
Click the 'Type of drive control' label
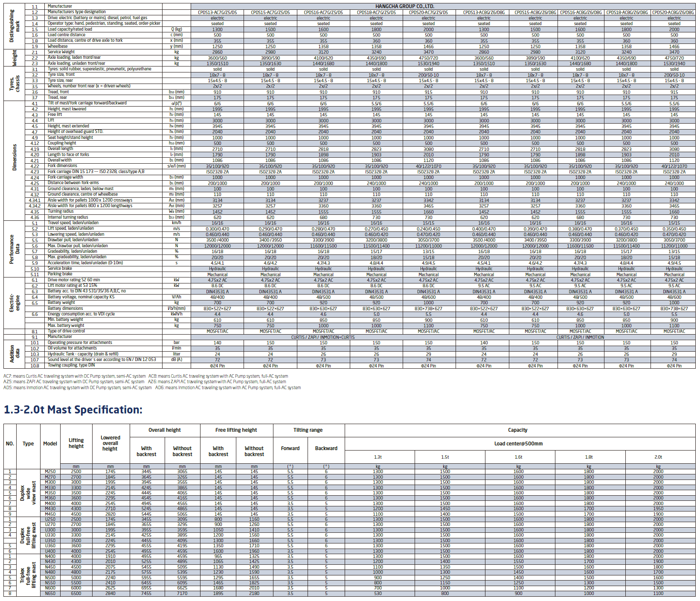click(66, 331)
